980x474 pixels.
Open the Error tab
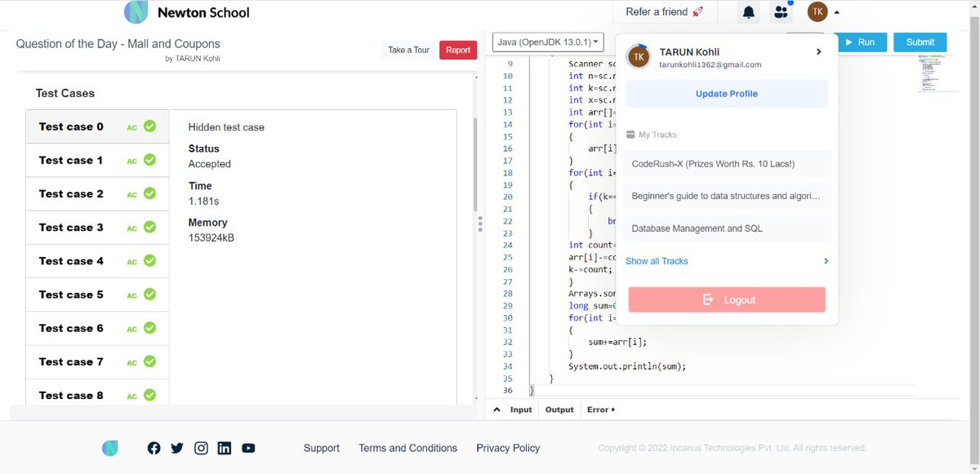pos(599,409)
